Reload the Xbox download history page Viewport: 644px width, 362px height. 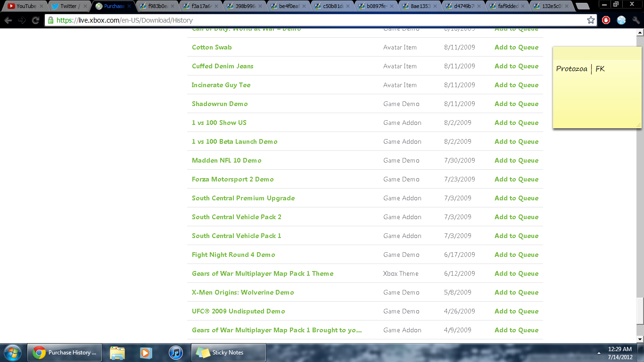click(x=35, y=20)
